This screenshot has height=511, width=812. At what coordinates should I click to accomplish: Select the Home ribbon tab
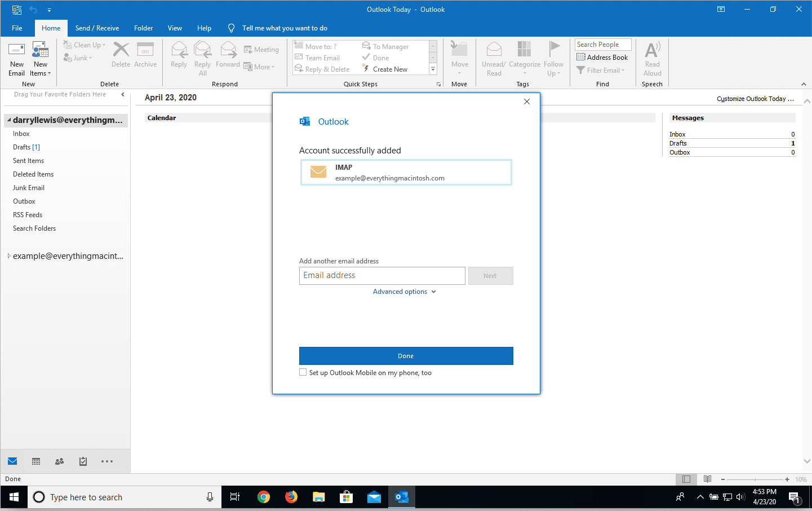51,28
